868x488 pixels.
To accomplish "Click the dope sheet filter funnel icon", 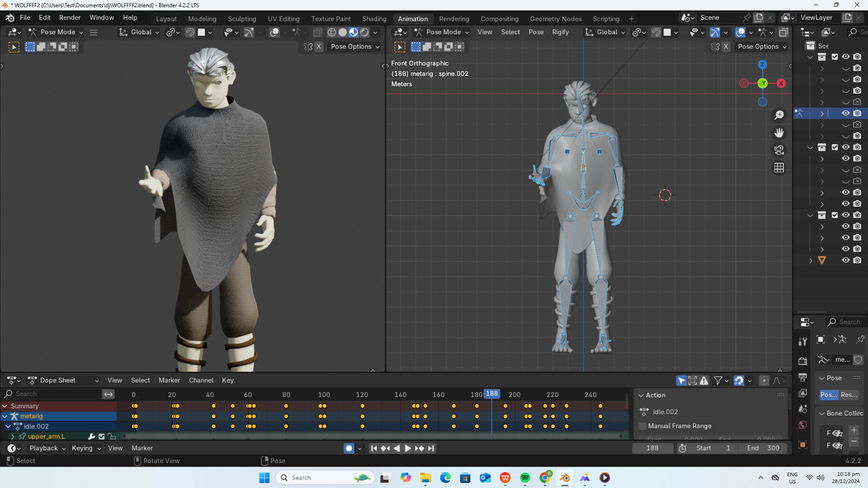I will (x=718, y=380).
